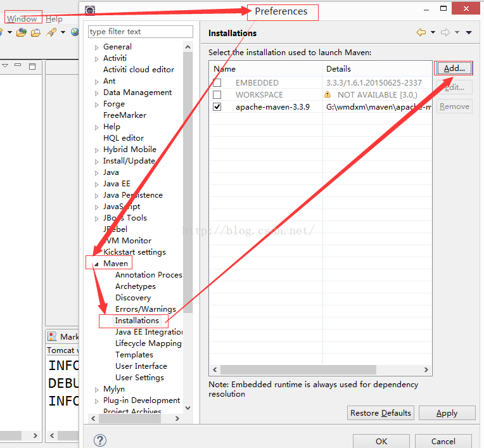Select Activiti cloud editor item

pos(139,70)
